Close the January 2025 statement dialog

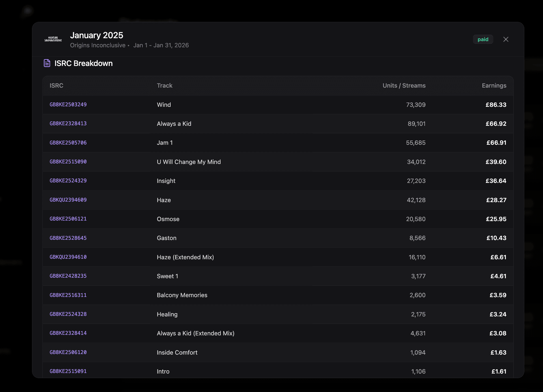[x=506, y=39]
